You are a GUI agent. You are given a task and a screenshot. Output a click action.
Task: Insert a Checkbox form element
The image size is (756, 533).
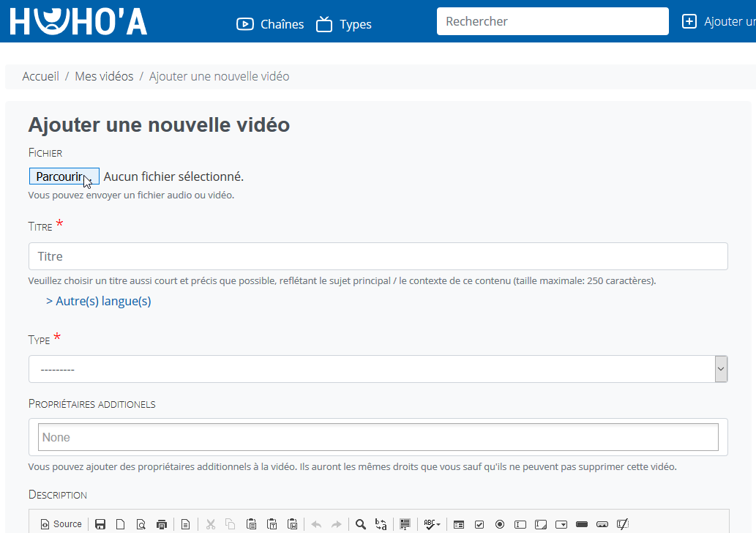point(479,524)
